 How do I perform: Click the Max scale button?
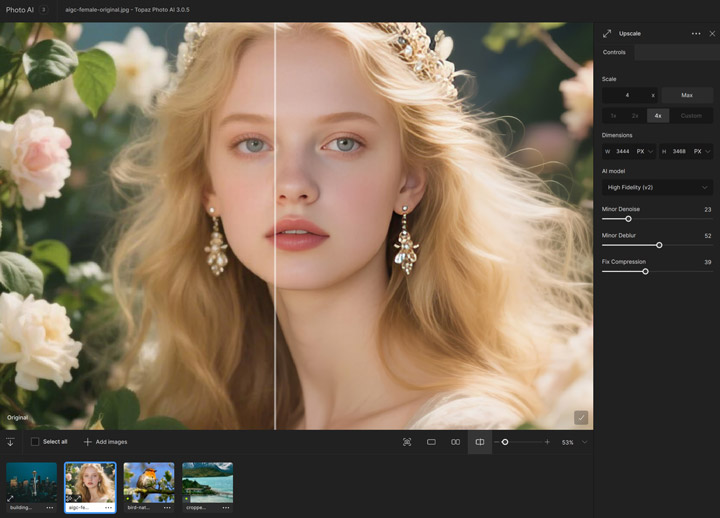(x=687, y=95)
